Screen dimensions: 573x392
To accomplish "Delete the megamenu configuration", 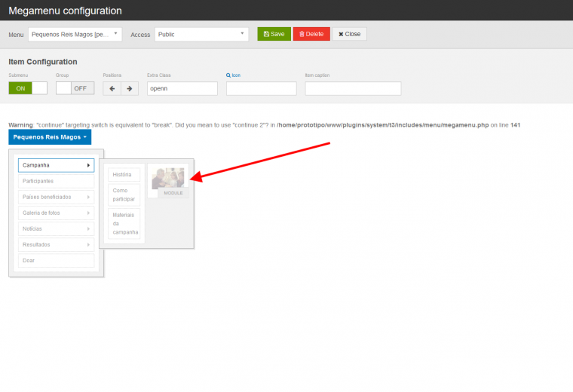I will click(x=311, y=34).
